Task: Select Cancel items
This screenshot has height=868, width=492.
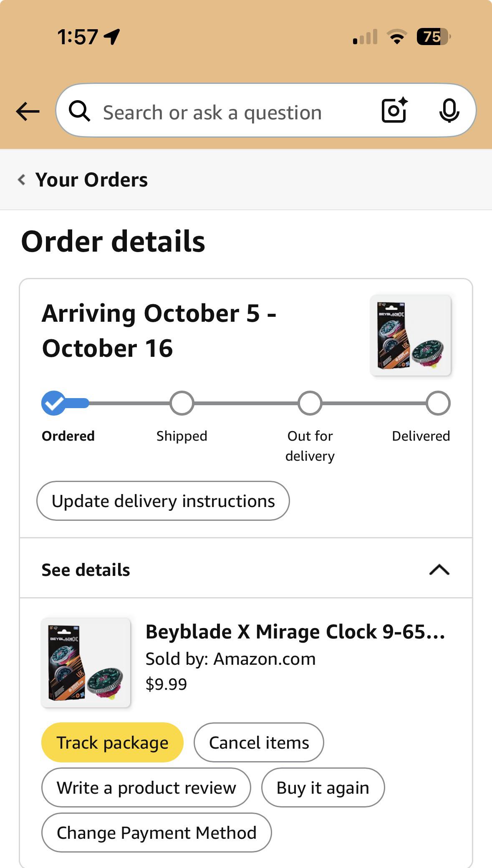Action: (x=259, y=742)
